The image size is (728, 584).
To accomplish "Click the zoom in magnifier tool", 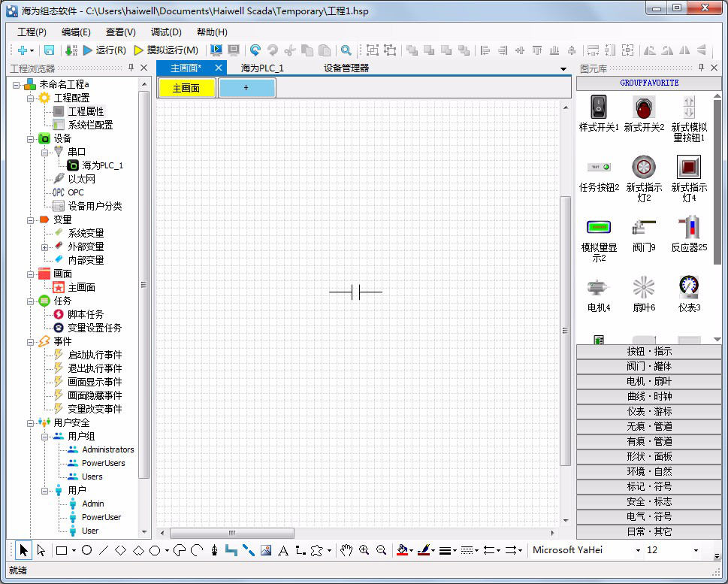I will coord(364,550).
